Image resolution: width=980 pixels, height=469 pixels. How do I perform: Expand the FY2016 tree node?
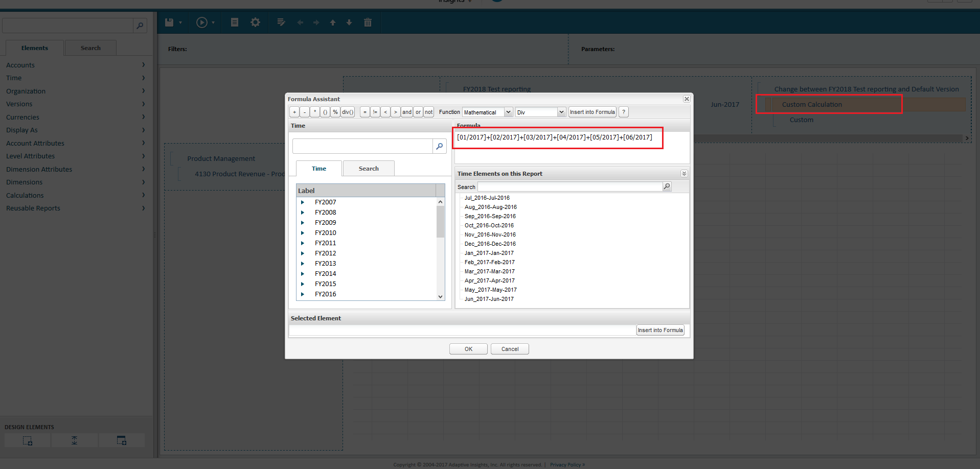[303, 294]
